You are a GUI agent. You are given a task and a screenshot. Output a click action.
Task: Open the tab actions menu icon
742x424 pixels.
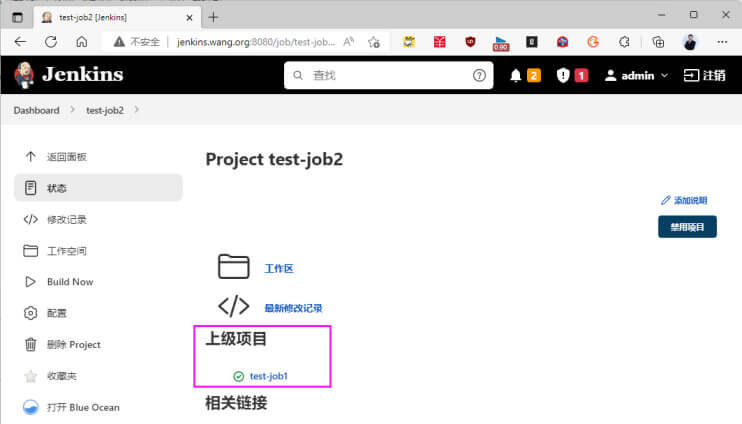click(x=18, y=18)
